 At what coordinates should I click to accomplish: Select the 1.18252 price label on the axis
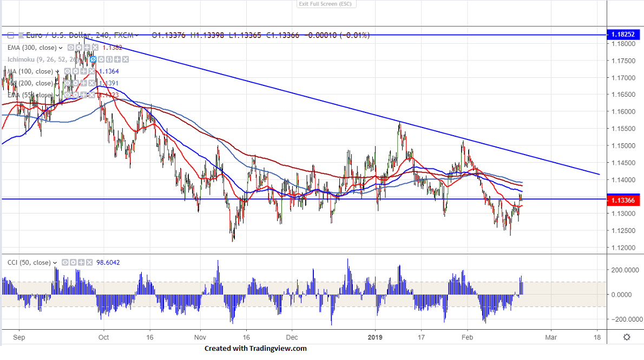click(623, 35)
